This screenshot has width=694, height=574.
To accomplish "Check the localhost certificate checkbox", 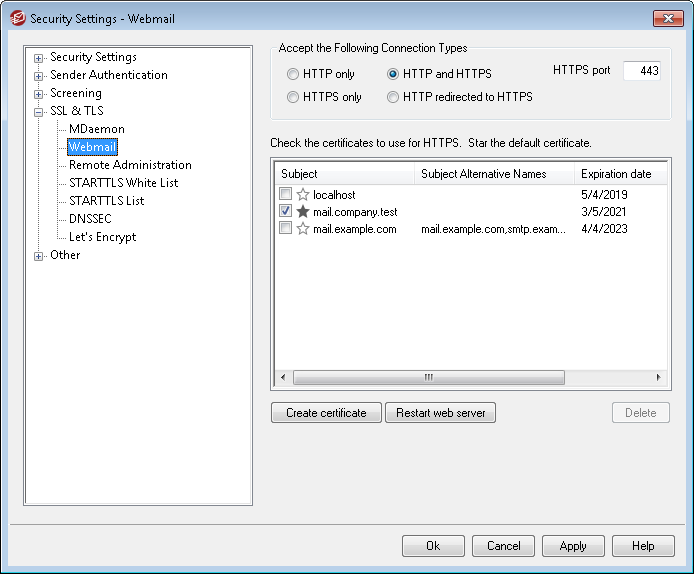I will (x=286, y=195).
